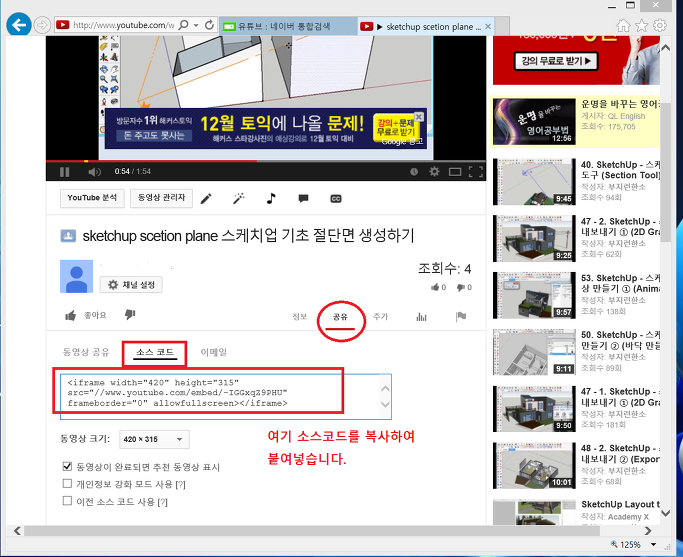The width and height of the screenshot is (683, 557).
Task: Click the embed code box up arrow
Action: pos(385,388)
